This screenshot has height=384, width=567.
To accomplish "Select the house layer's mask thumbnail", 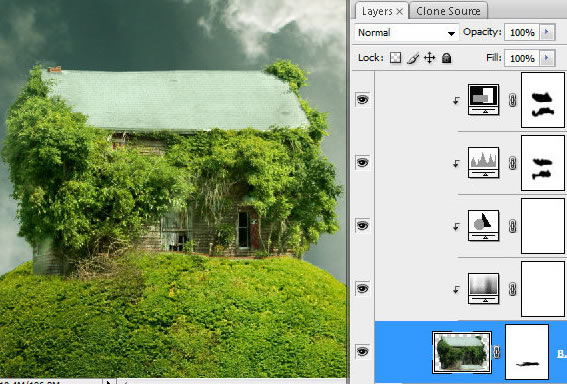I will [x=527, y=352].
